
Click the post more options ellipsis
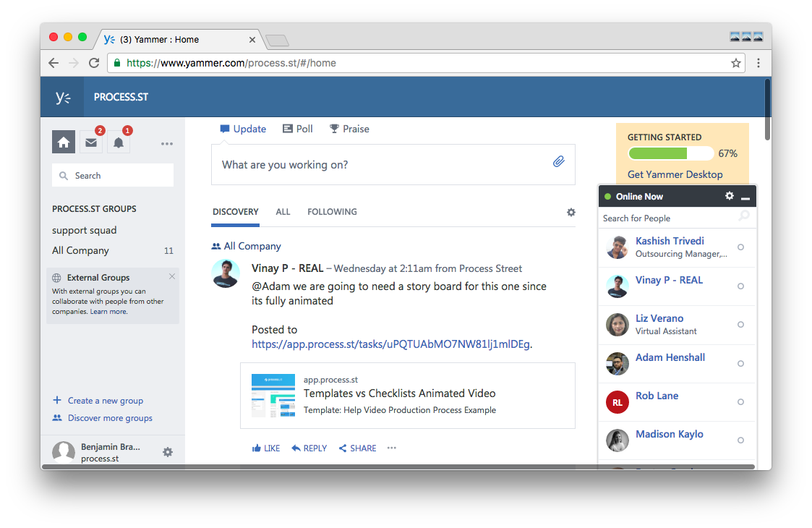click(391, 448)
